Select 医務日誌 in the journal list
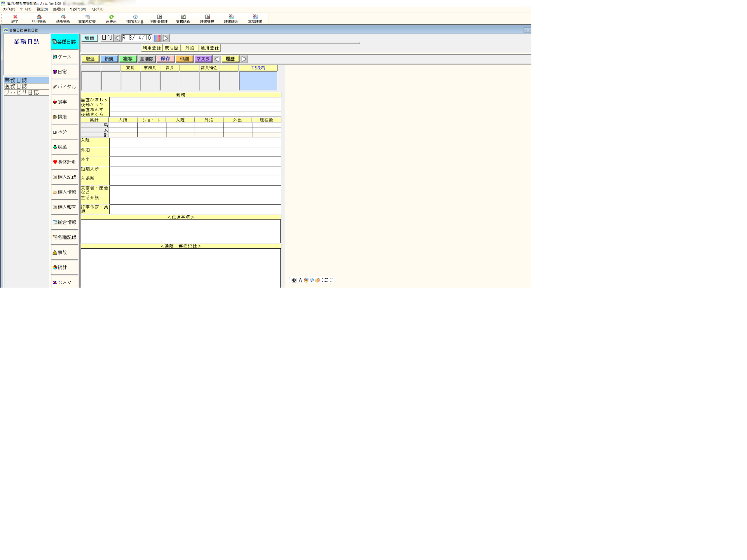 coord(16,86)
